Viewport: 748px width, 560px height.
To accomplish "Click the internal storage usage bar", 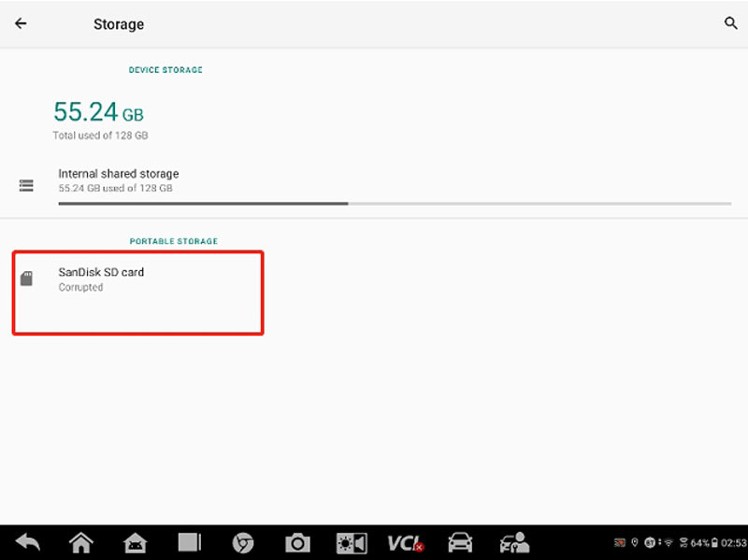I will pos(395,204).
